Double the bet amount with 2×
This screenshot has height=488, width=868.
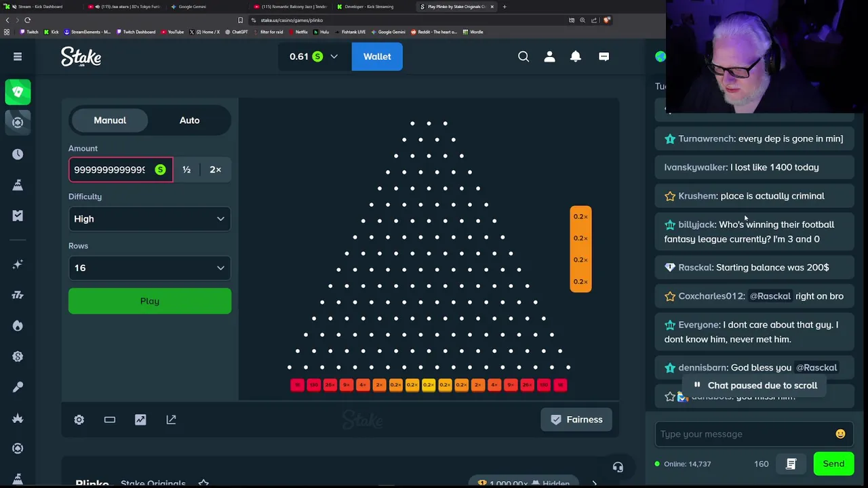[x=216, y=169]
